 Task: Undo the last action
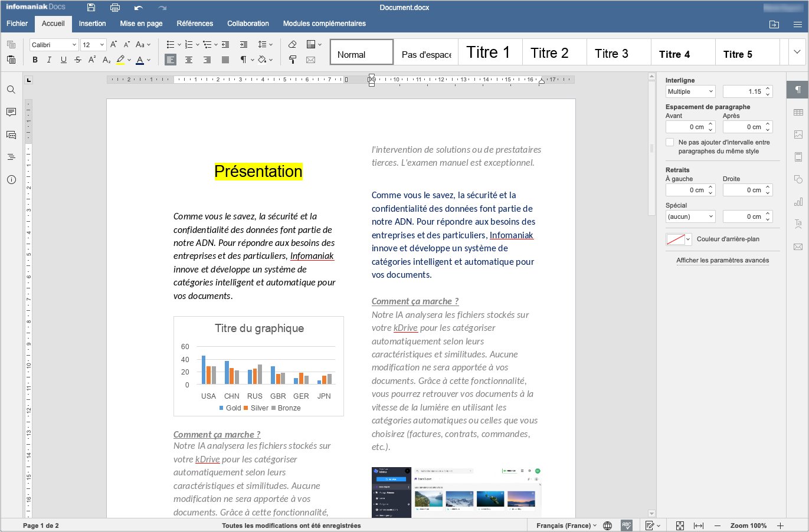tap(139, 8)
